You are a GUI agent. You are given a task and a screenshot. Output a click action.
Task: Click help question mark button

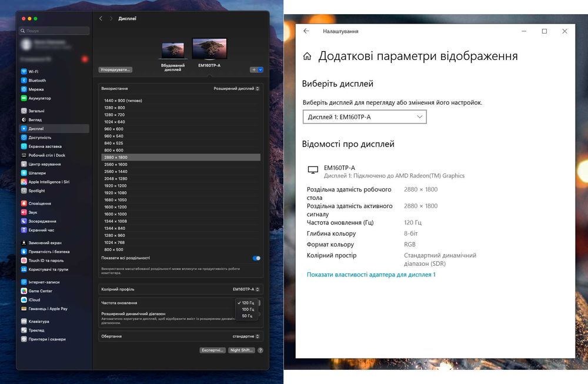[x=260, y=350]
